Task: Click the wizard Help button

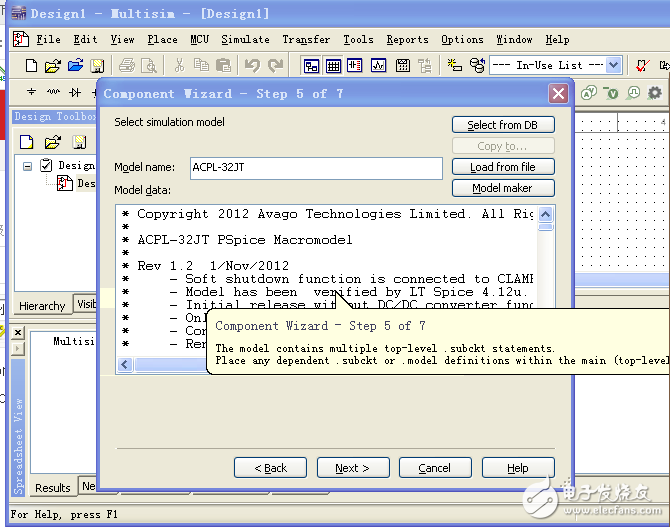Action: tap(518, 468)
